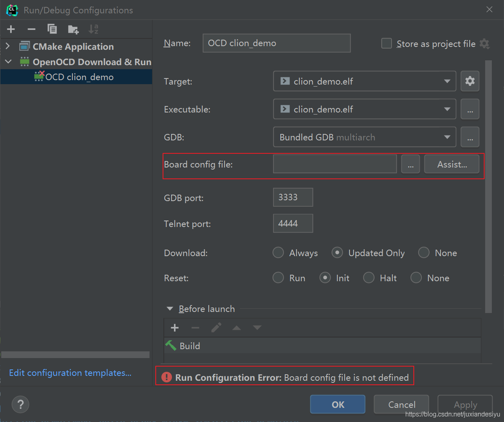Open Edit configuration templates link
The width and height of the screenshot is (504, 422).
pyautogui.click(x=70, y=373)
